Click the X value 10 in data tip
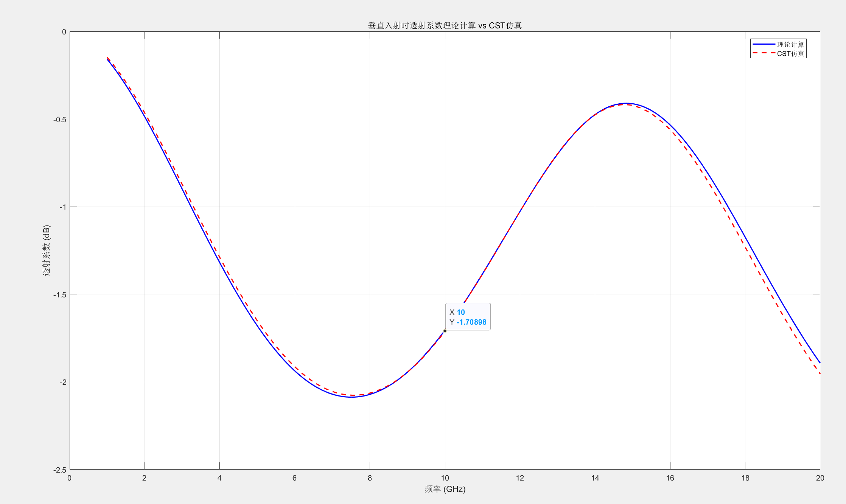Screen dimensions: 846x504 point(460,312)
